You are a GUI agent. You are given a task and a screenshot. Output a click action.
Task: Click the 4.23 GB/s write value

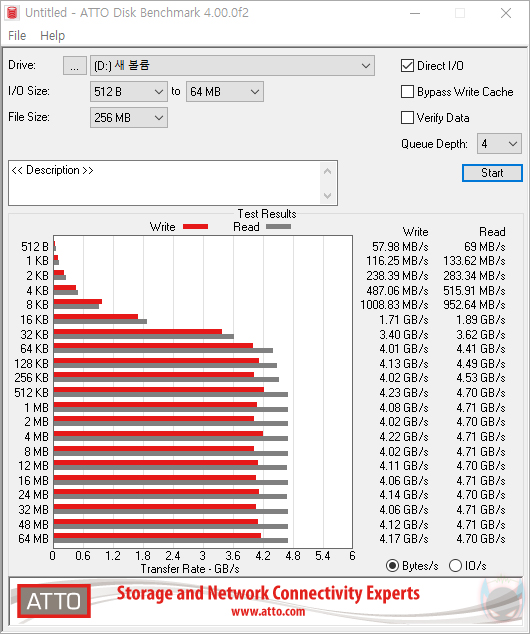click(404, 393)
